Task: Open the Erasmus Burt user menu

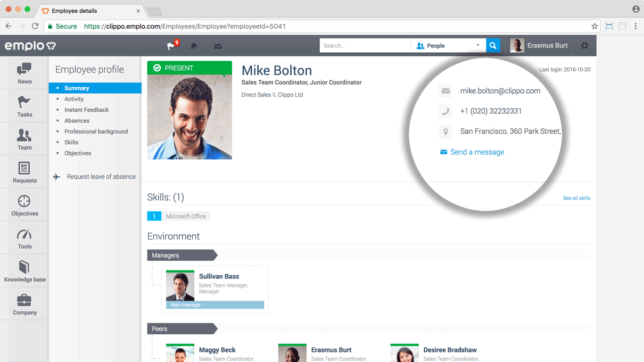Action: tap(539, 46)
